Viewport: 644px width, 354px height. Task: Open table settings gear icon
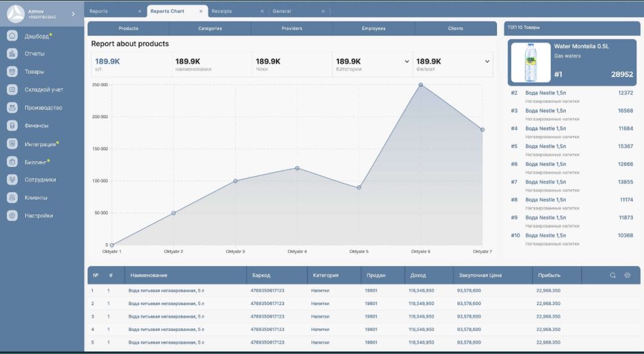pos(627,275)
